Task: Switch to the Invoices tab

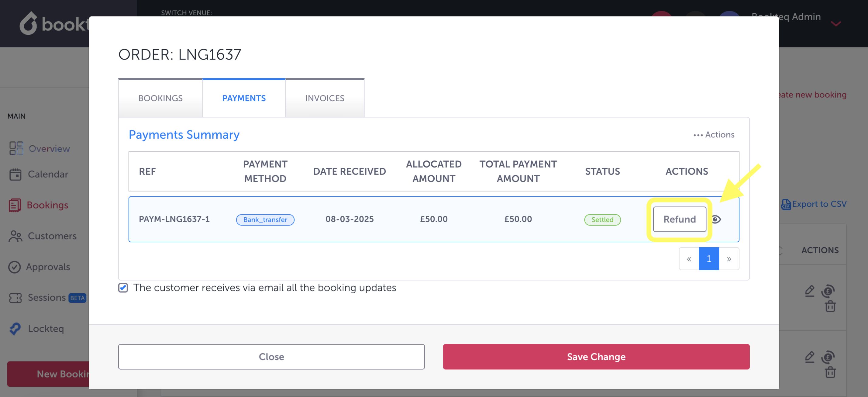Action: coord(325,98)
